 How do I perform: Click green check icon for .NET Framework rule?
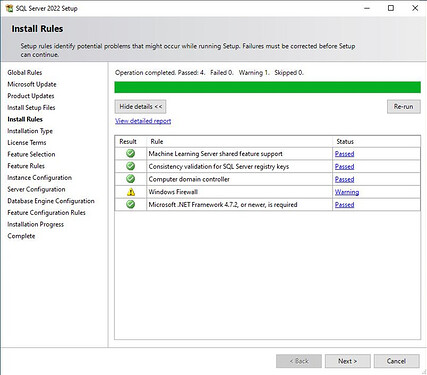click(131, 204)
